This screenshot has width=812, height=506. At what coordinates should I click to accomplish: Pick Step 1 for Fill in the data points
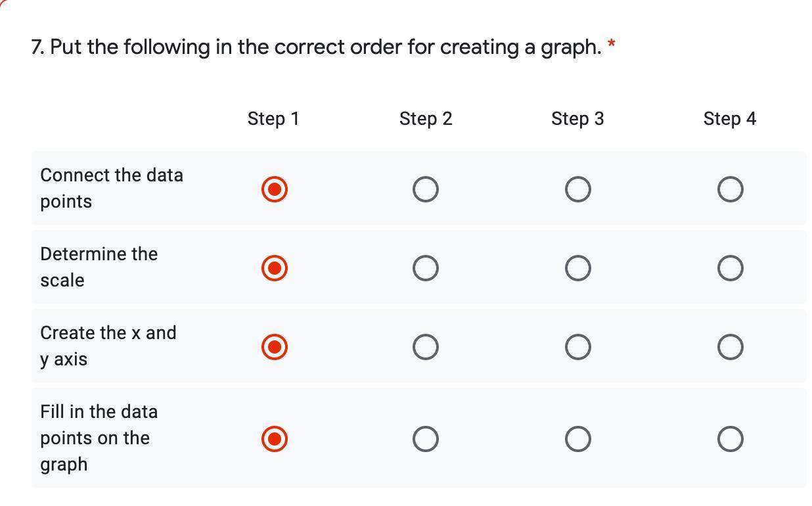coord(275,438)
